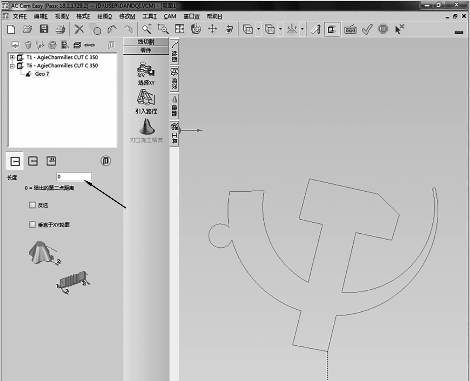
Task: Open a file with the folder icon
Action: pos(27,29)
